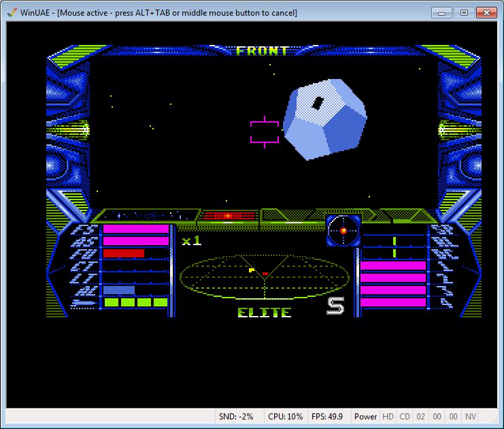504x429 pixels.
Task: Click the energy bank 4 label
Action: 446,303
